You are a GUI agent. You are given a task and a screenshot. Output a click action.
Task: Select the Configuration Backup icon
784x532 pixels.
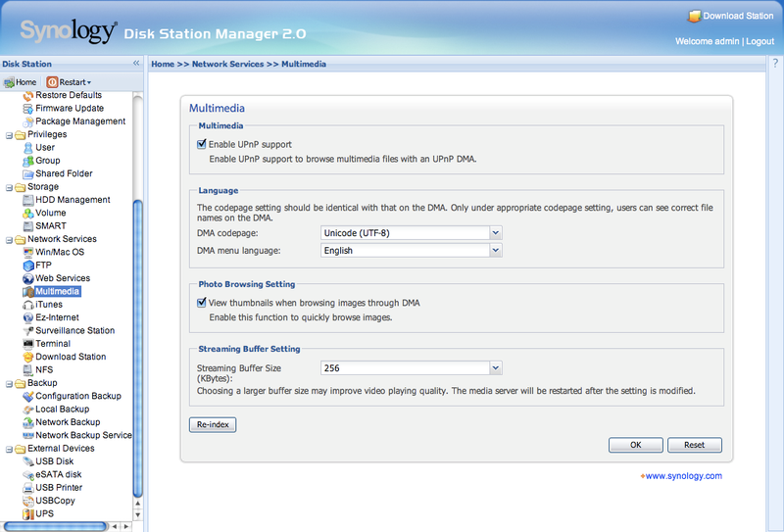28,396
